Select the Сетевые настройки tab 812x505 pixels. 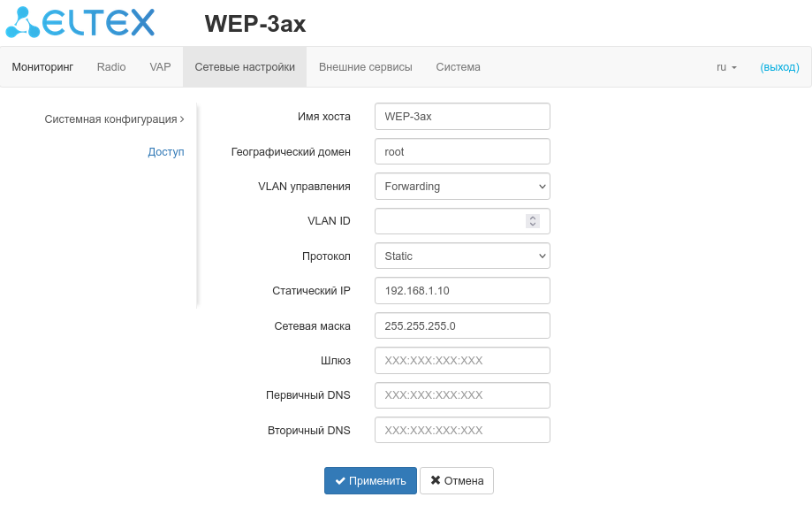pos(245,67)
